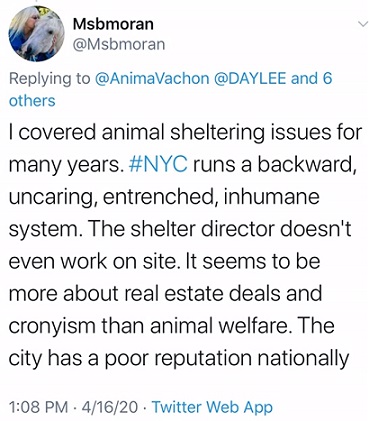Open the @Msbmoran handle profile
This screenshot has height=421, width=369.
coord(119,44)
